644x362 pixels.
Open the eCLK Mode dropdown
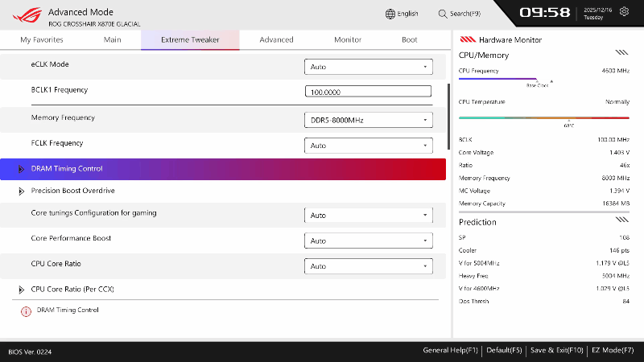[x=369, y=67]
